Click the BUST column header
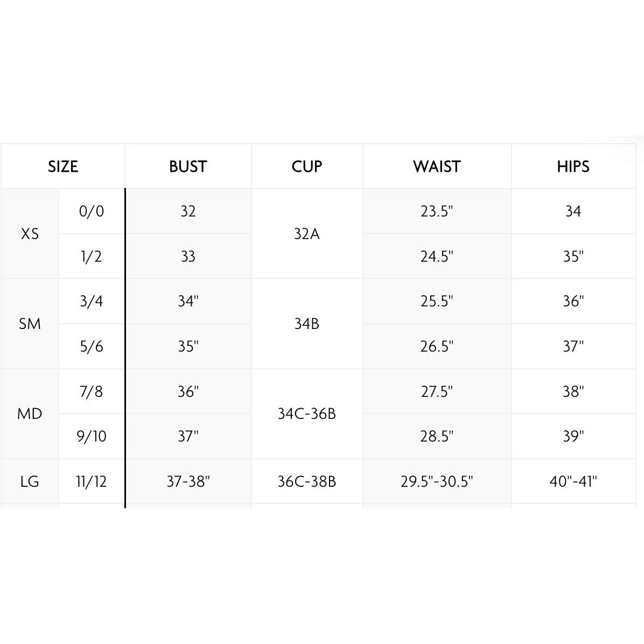The height and width of the screenshot is (644, 644). [x=188, y=166]
